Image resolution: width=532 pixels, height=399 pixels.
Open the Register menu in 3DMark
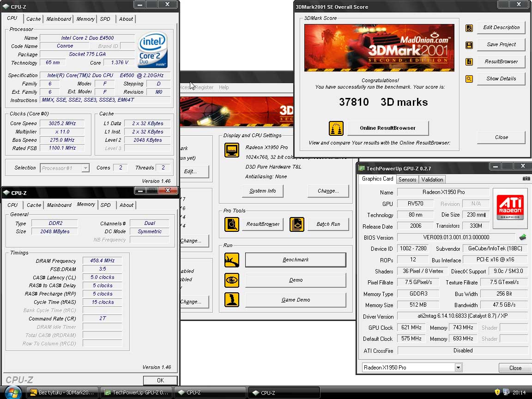click(x=204, y=87)
